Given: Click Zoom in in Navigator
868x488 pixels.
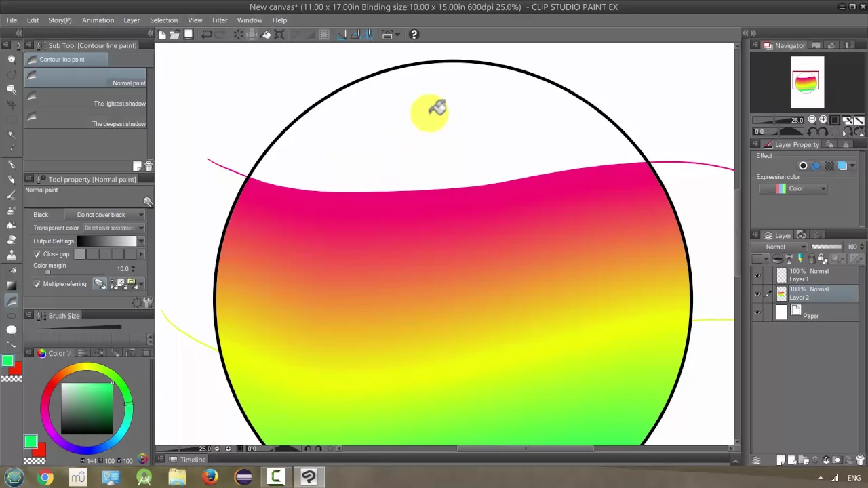Looking at the screenshot, I should coord(823,120).
